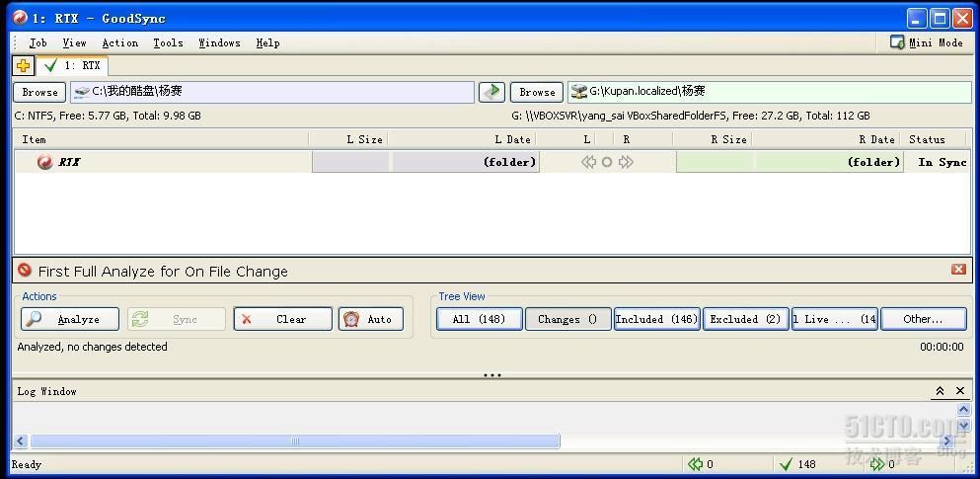Switch to the 1: RTX job tab
This screenshot has width=980, height=479.
pyautogui.click(x=72, y=65)
